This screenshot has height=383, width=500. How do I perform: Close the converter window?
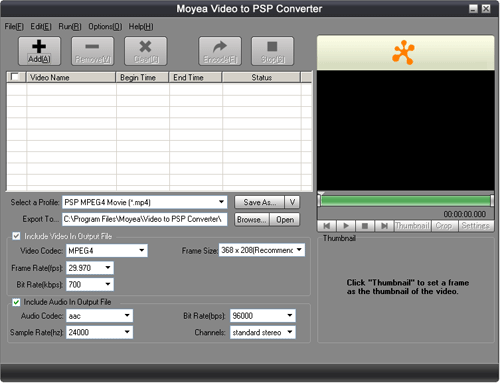tap(486, 9)
